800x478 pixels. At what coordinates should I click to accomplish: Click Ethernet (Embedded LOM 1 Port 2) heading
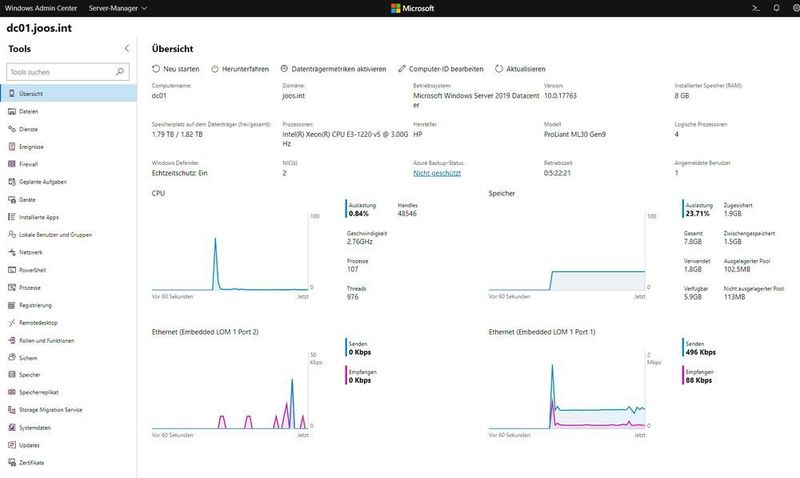pyautogui.click(x=205, y=332)
